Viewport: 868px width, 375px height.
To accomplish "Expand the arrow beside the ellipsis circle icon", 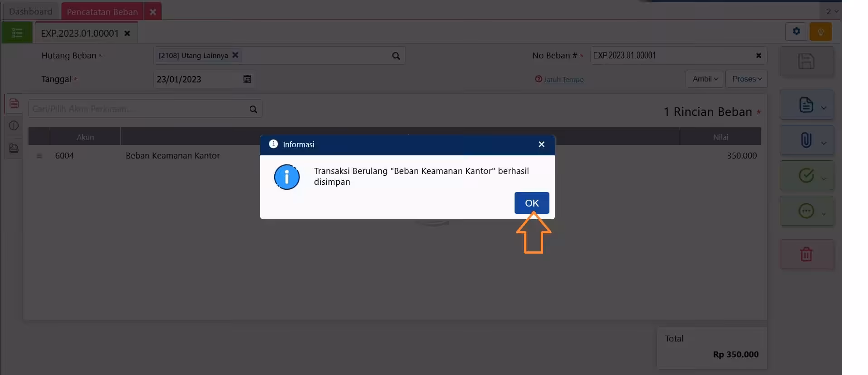I will (824, 214).
